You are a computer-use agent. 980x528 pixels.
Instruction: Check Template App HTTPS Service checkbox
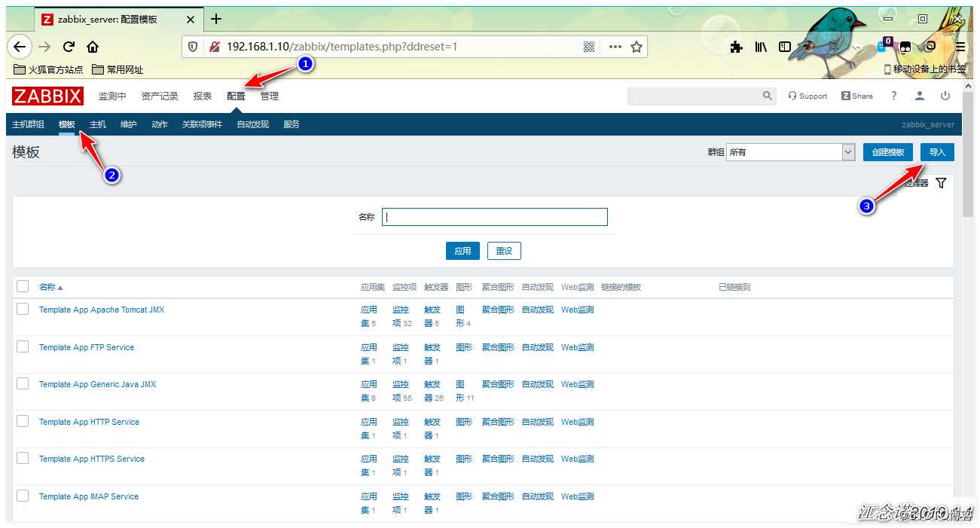[x=23, y=458]
